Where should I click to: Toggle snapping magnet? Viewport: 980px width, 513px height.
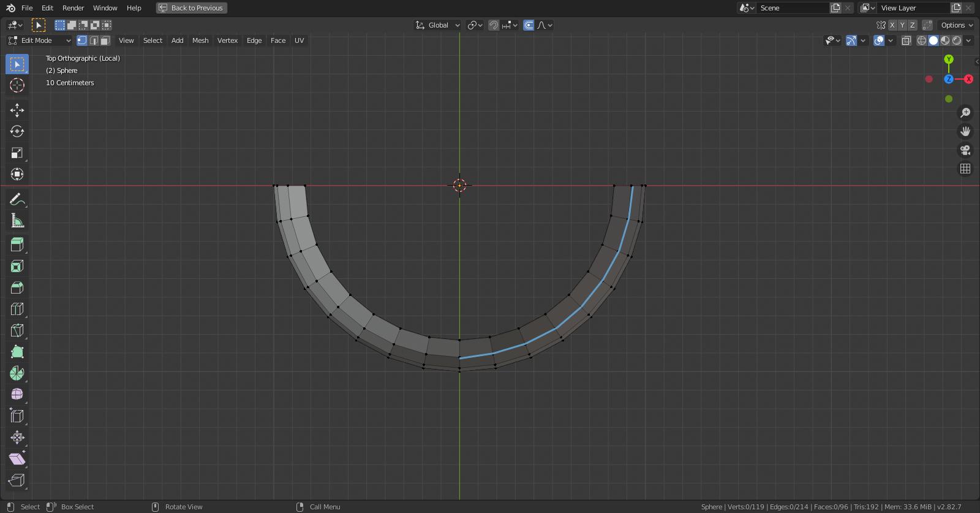pos(494,25)
